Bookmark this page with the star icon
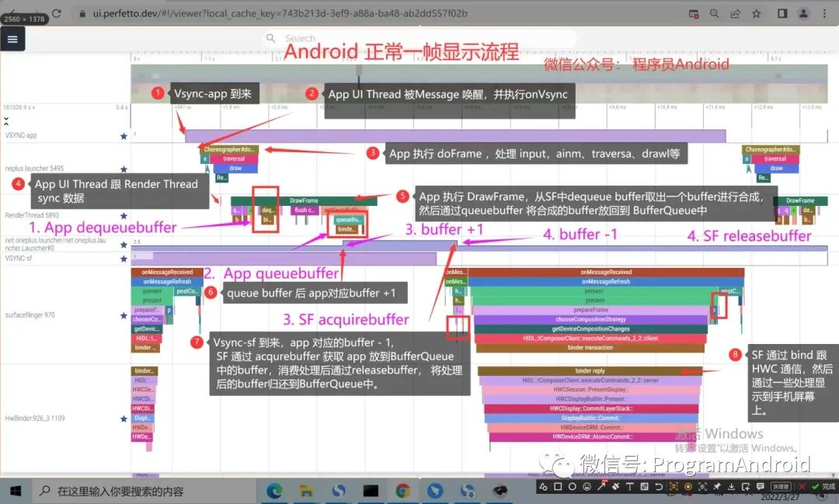Viewport: 839px width, 504px height. click(756, 13)
